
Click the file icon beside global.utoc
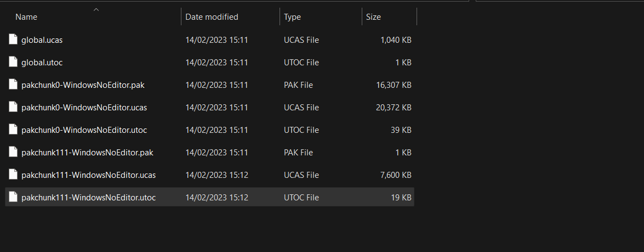point(13,62)
